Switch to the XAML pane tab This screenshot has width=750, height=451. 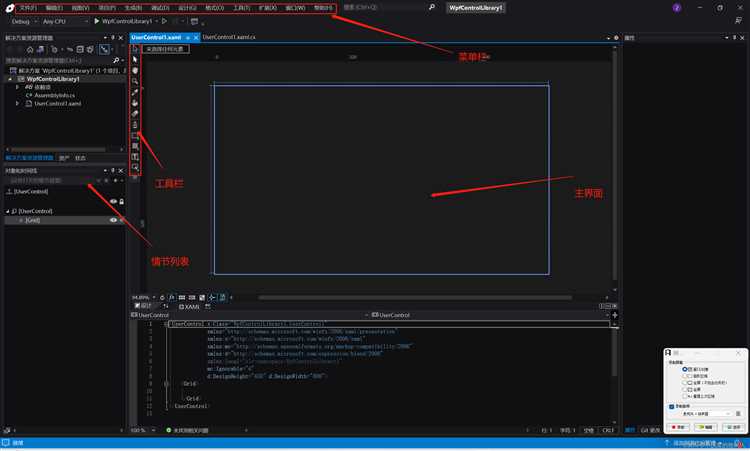coord(189,307)
